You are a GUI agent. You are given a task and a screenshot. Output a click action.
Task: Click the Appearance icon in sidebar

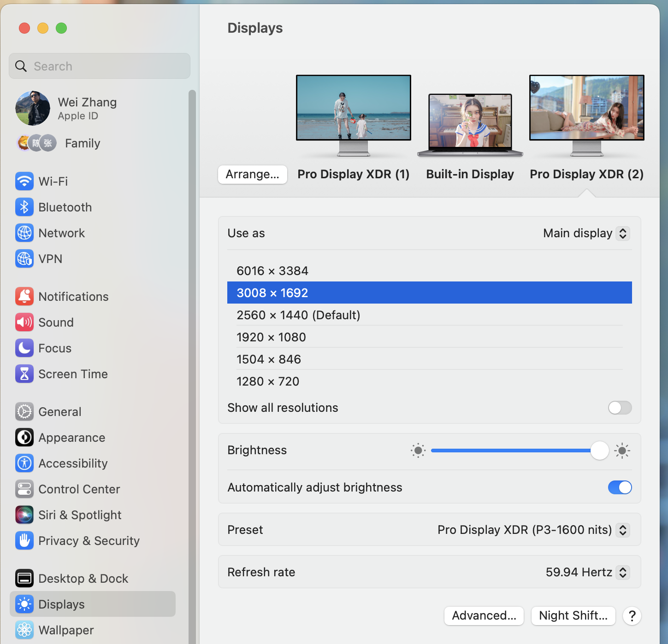tap(24, 438)
